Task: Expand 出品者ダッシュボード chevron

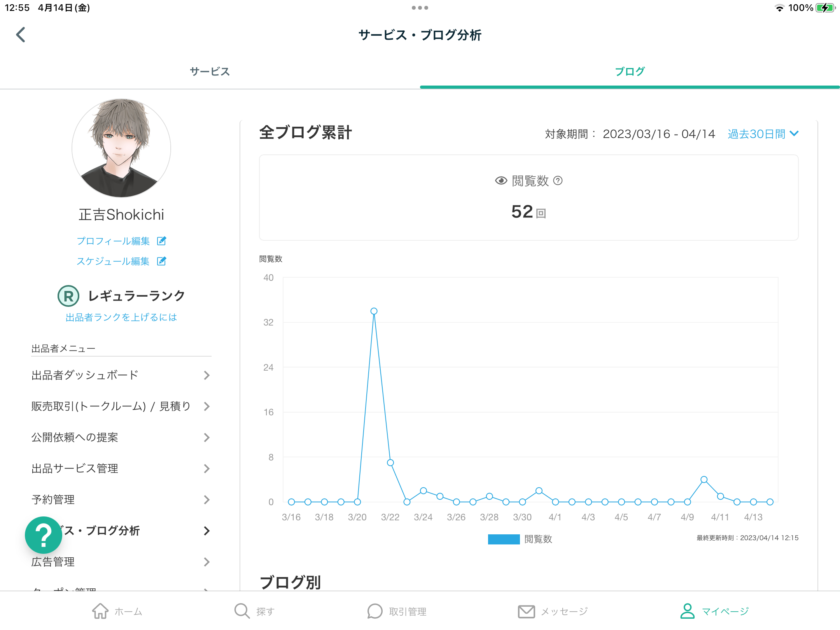Action: pyautogui.click(x=206, y=375)
